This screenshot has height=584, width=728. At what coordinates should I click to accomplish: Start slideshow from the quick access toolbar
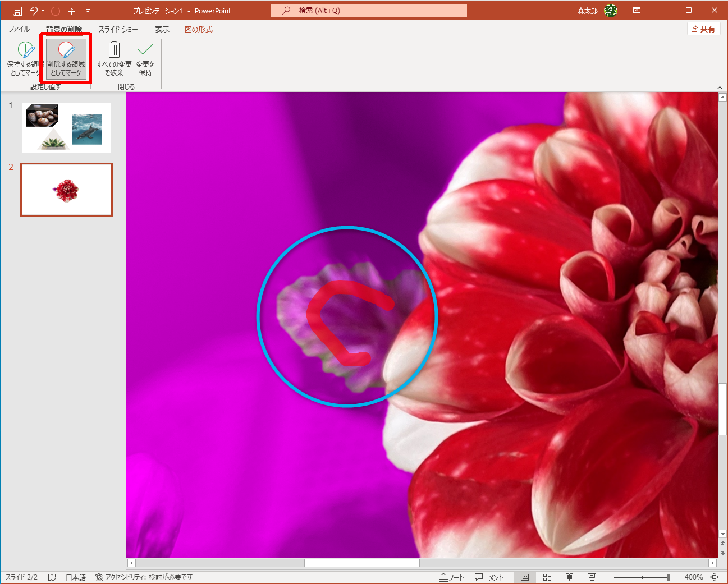click(x=71, y=11)
